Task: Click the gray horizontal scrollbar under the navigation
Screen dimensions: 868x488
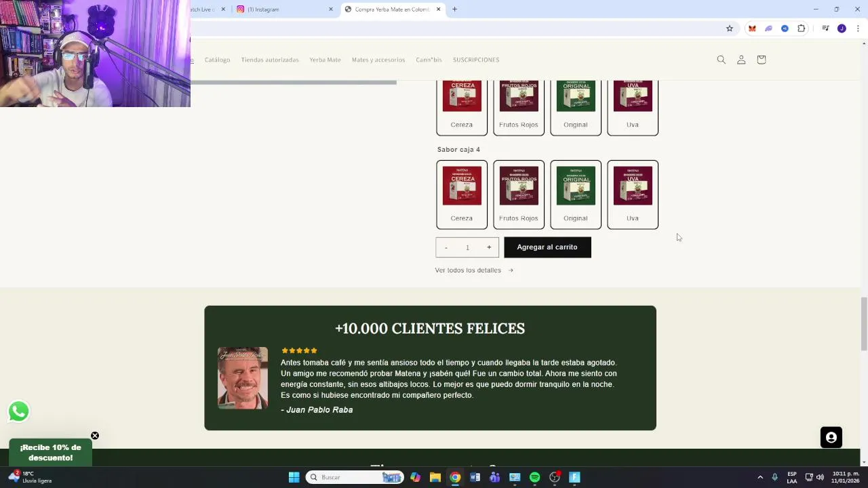Action: click(x=294, y=83)
